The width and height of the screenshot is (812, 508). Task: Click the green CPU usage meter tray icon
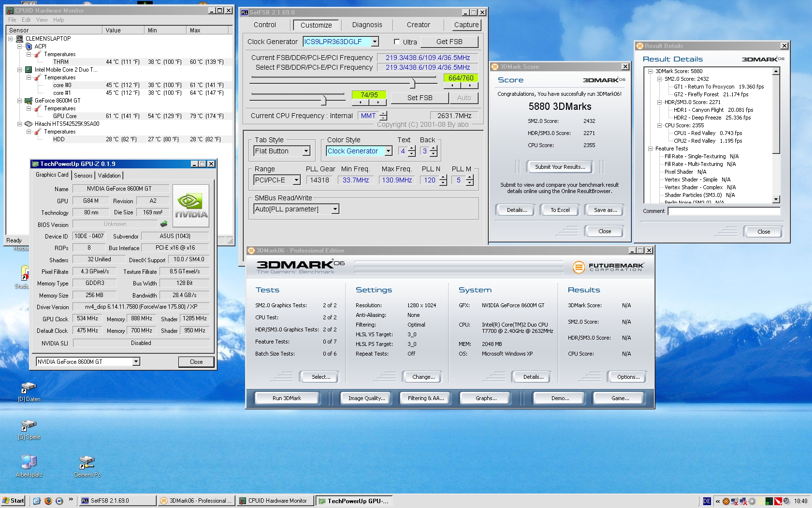coord(769,501)
